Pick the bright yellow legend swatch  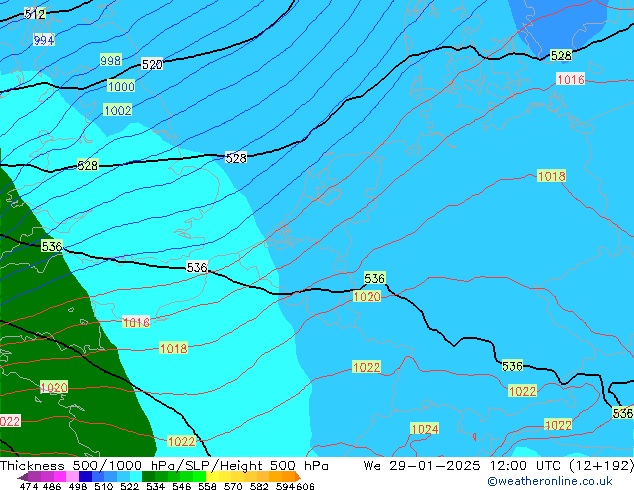pos(212,476)
